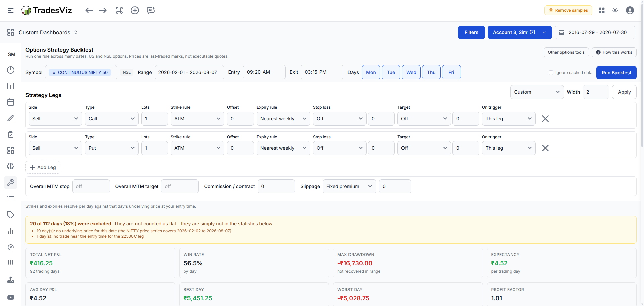Open the user profile avatar

click(630, 10)
